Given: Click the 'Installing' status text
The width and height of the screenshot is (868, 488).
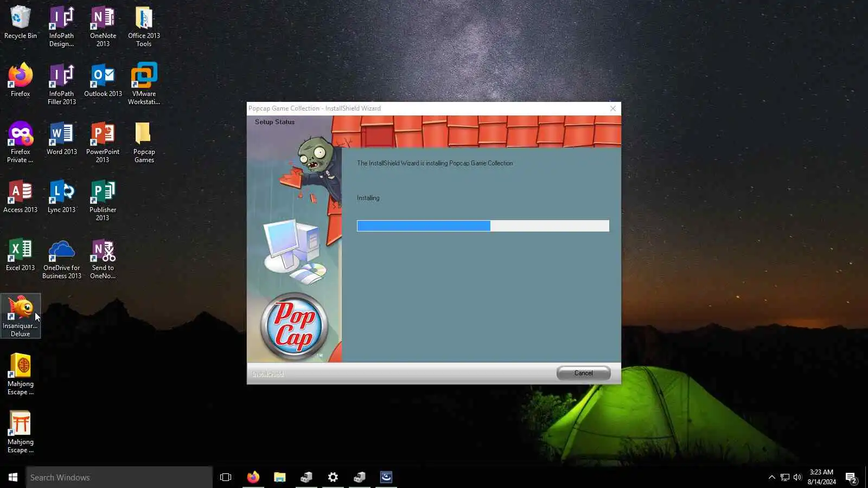Looking at the screenshot, I should point(368,198).
